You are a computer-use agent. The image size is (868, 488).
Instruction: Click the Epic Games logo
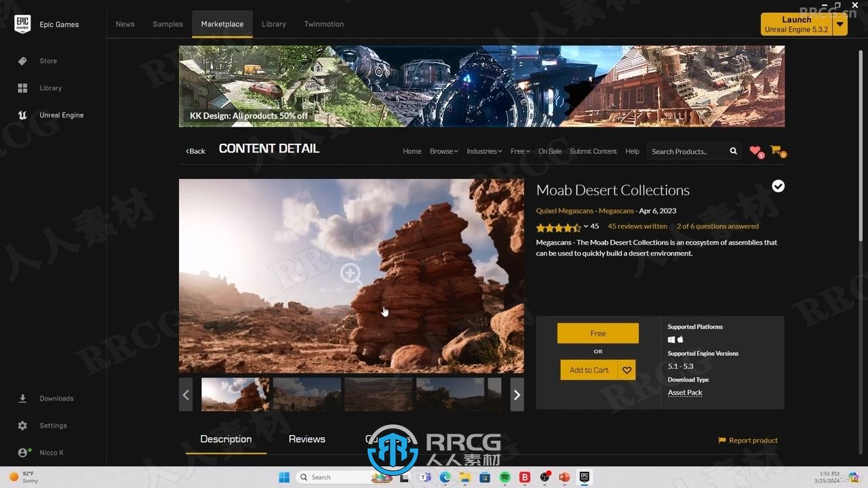click(22, 24)
